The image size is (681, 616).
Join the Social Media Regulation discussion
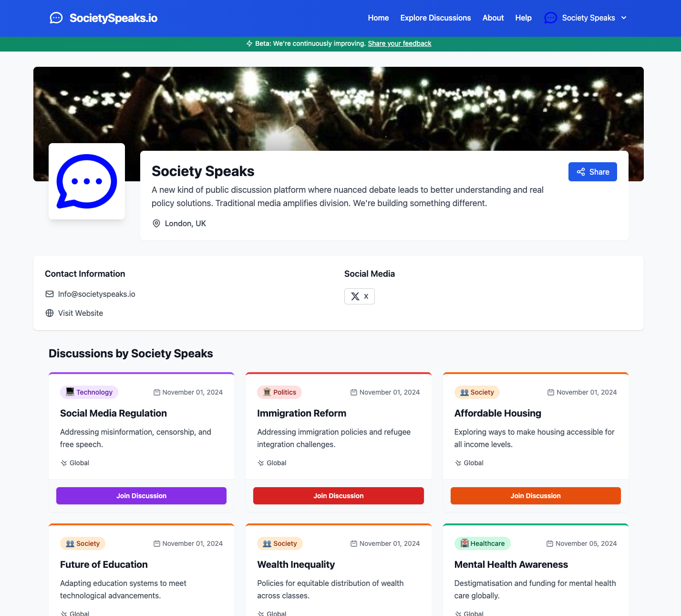coord(141,496)
